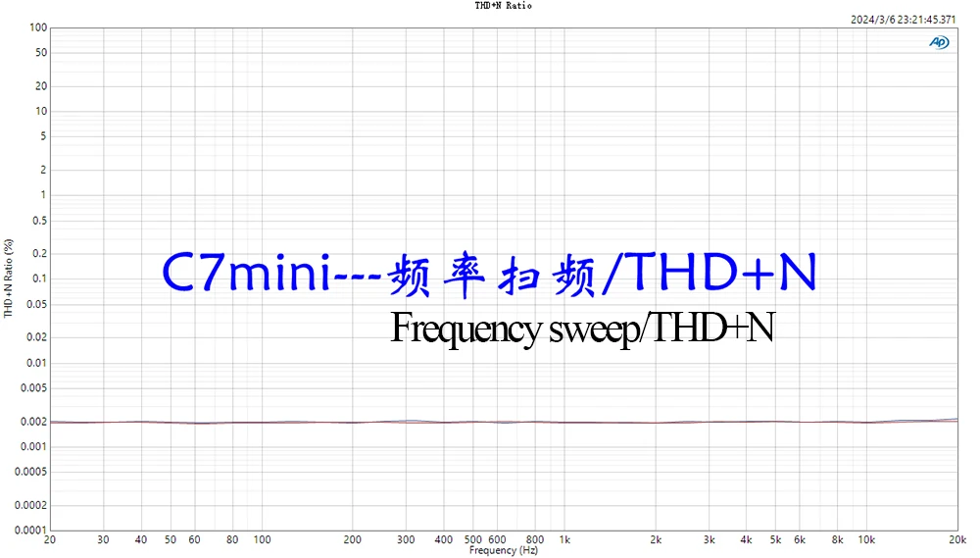
Task: Click the x-axis label 2k
Action: coord(656,539)
